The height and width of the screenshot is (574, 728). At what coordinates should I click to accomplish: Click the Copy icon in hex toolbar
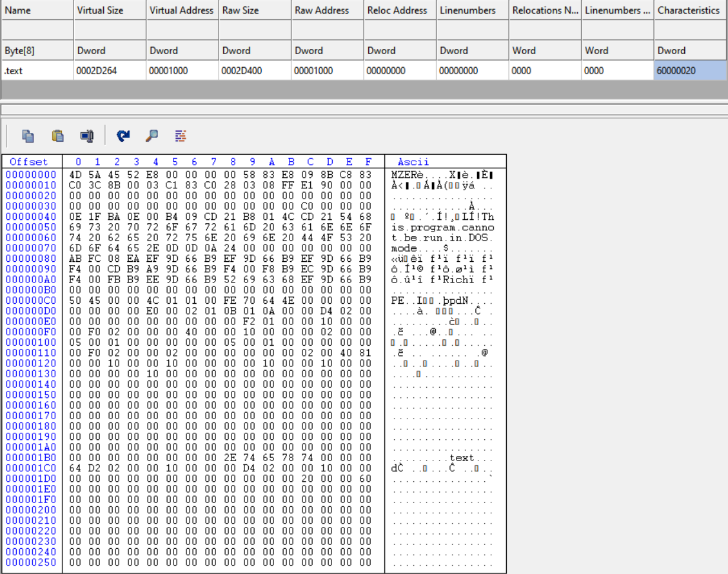(28, 135)
